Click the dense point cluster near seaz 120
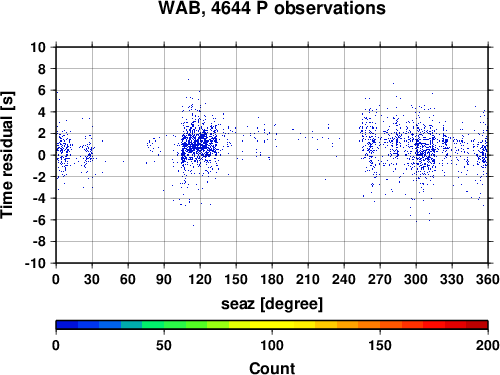This screenshot has width=500, height=375. pyautogui.click(x=200, y=143)
